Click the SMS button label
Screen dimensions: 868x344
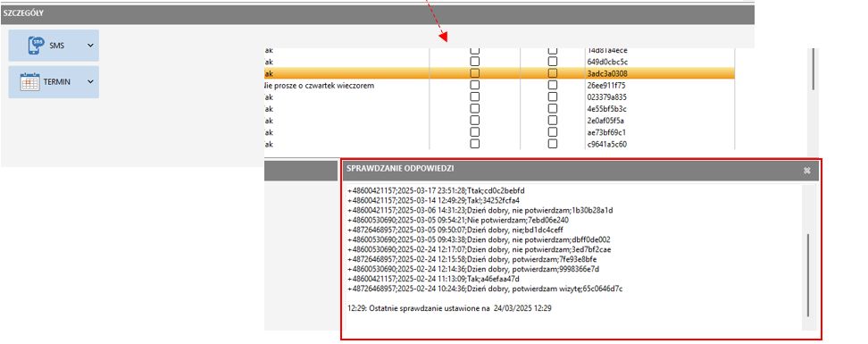pos(56,46)
